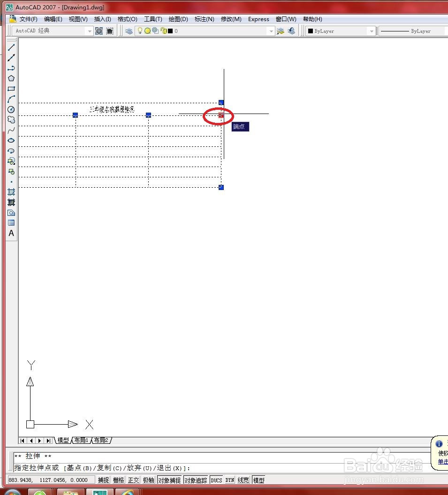Click the layer 0 color swatch
The width and height of the screenshot is (448, 495).
(170, 31)
